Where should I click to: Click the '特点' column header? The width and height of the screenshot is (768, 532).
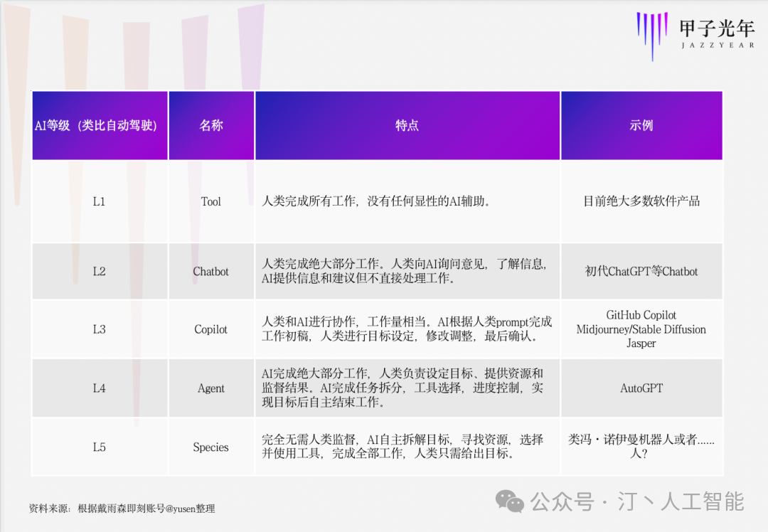click(x=407, y=125)
